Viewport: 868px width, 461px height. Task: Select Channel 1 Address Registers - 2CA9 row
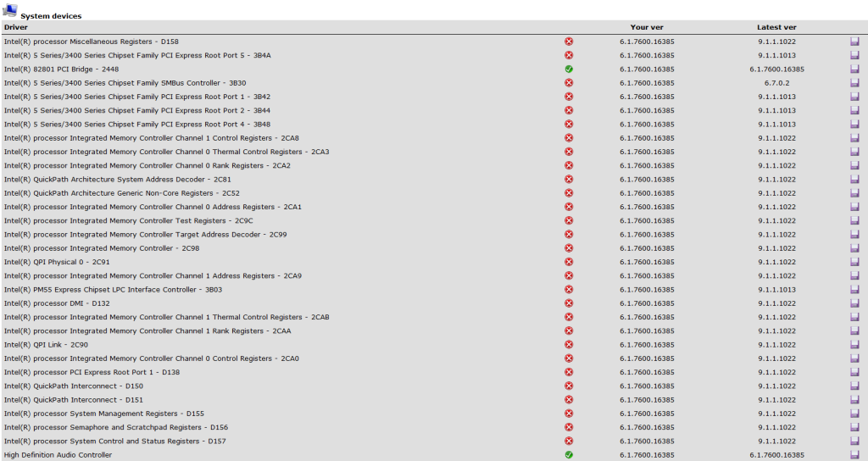434,275
